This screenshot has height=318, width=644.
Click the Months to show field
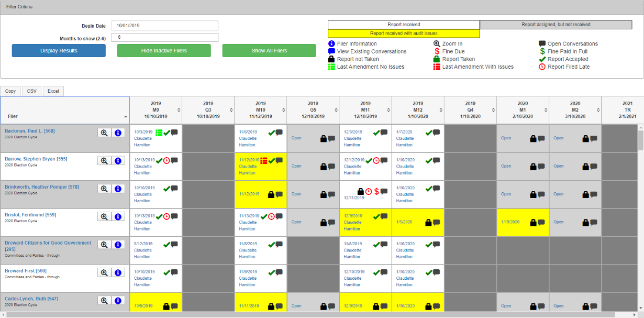pyautogui.click(x=165, y=38)
